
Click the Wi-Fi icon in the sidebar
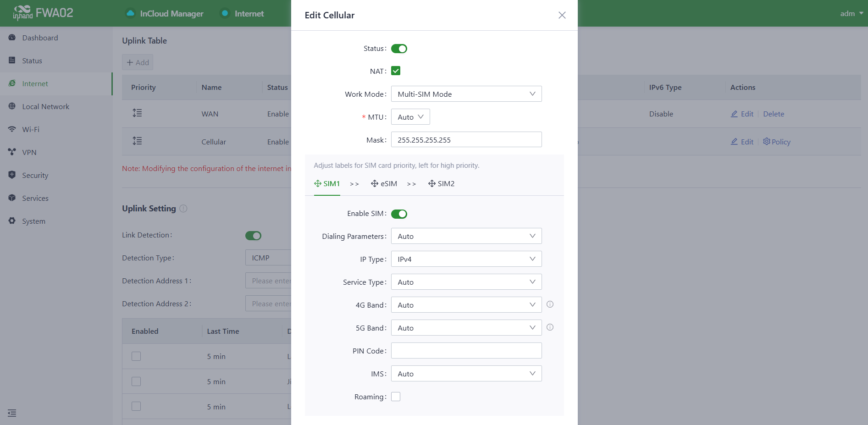12,129
